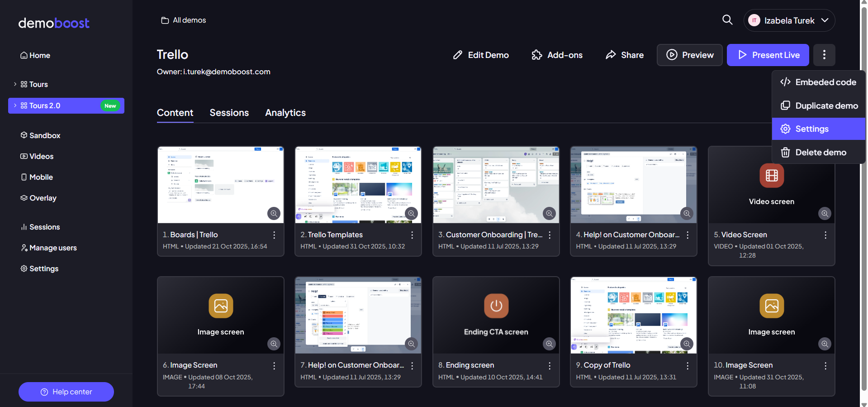Open the search magnifier icon
The height and width of the screenshot is (407, 868).
pos(727,20)
